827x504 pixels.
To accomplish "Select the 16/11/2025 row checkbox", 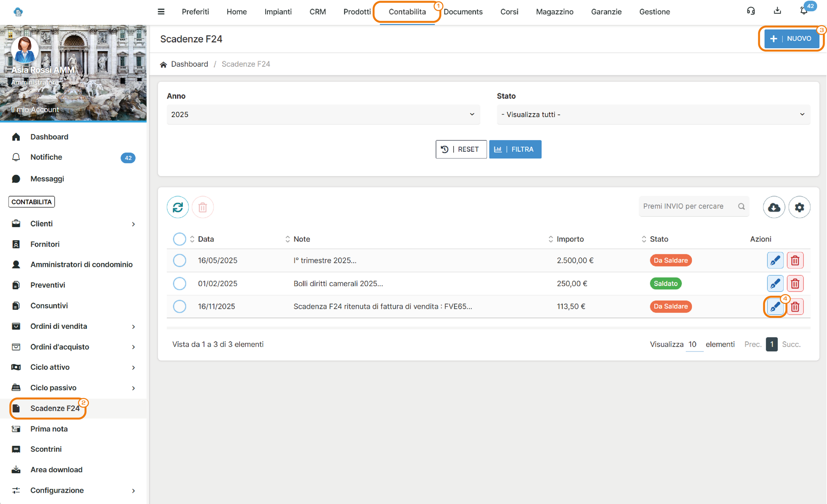I will (179, 306).
